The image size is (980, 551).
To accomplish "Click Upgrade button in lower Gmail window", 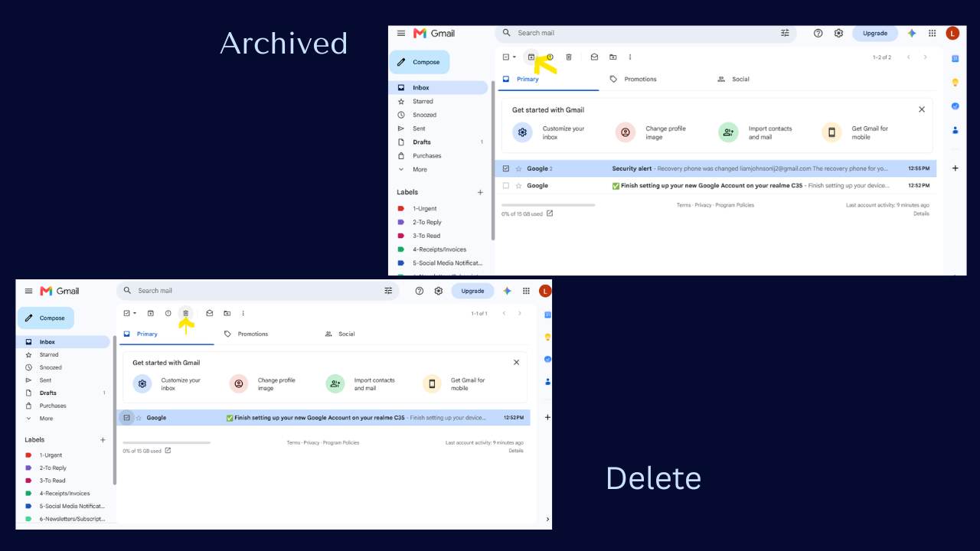I will [472, 291].
